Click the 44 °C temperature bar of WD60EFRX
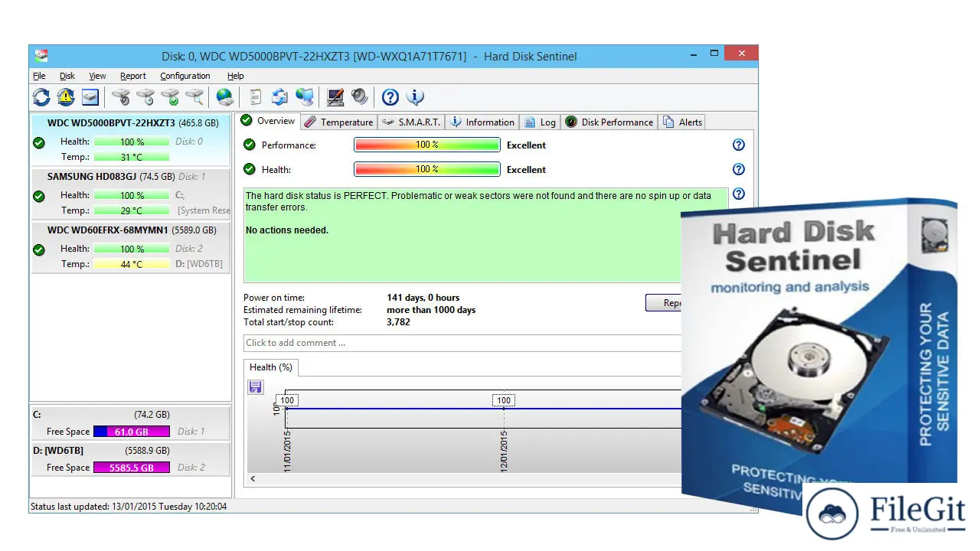980x551 pixels. [x=132, y=264]
